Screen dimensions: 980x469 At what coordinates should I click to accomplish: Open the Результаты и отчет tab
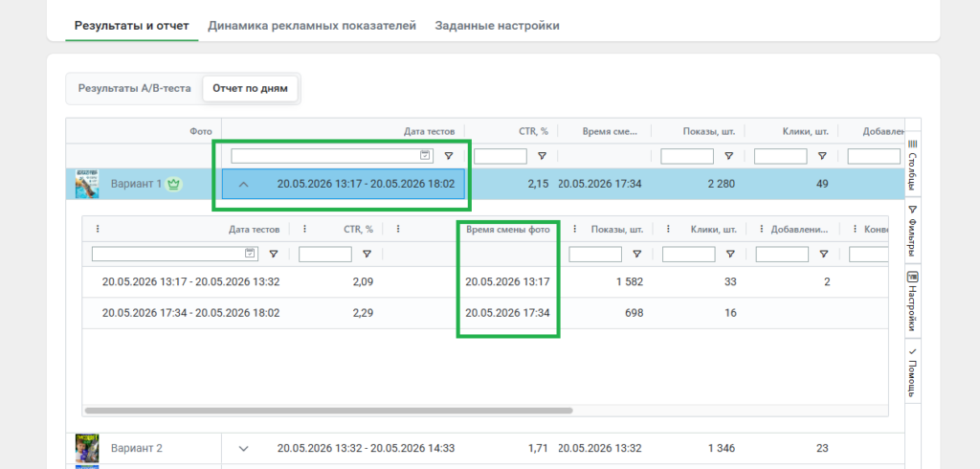132,26
